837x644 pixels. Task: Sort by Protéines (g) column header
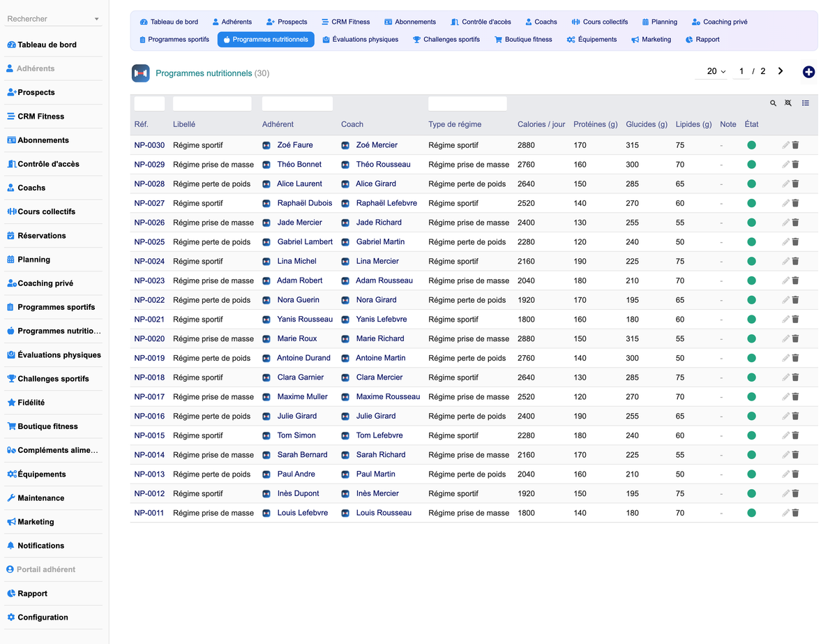pos(596,124)
